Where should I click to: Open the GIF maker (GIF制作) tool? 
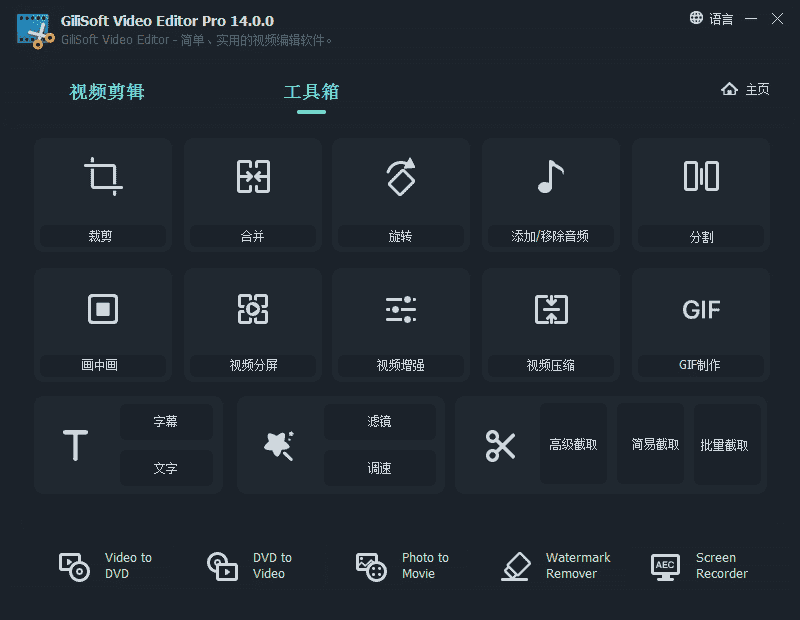(x=701, y=308)
